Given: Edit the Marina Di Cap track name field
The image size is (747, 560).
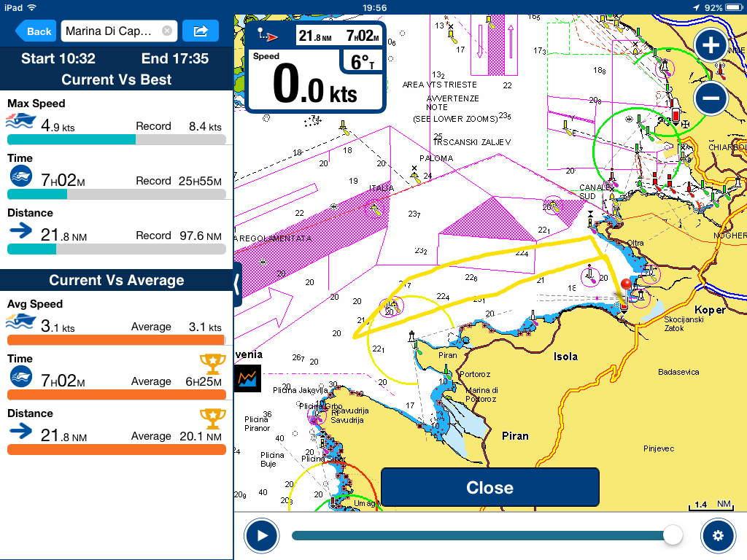Looking at the screenshot, I should tap(109, 31).
